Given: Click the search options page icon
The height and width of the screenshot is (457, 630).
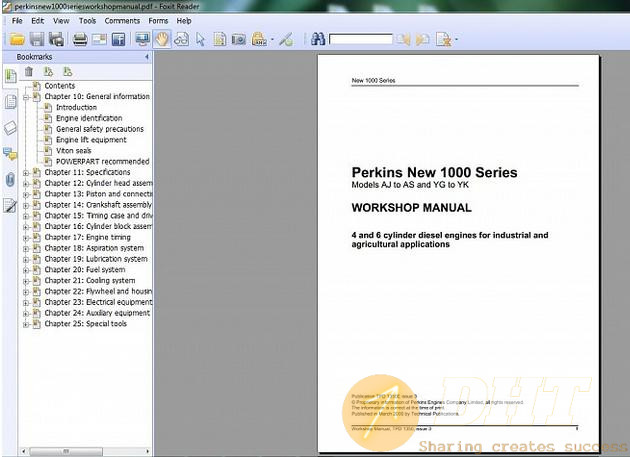Looking at the screenshot, I should [x=444, y=39].
